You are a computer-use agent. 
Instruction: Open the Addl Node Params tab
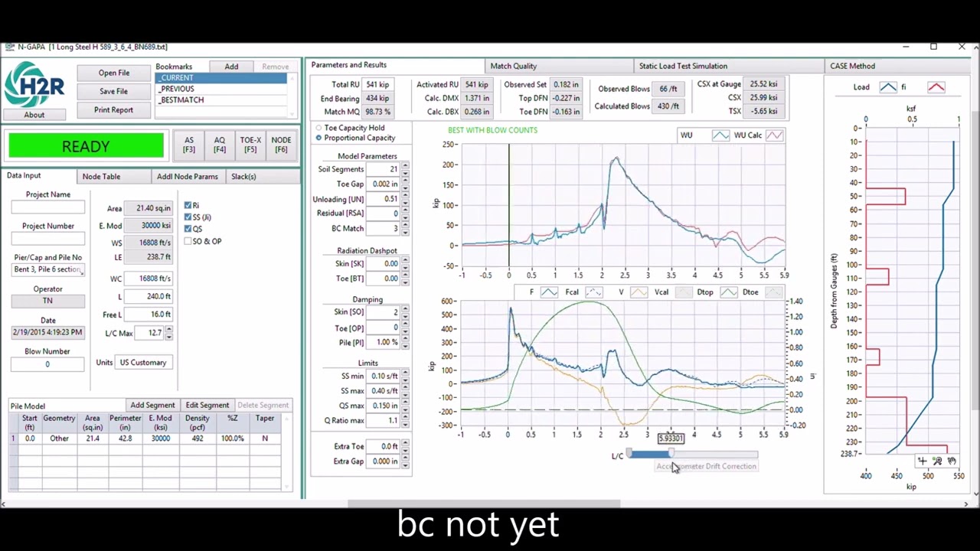188,177
